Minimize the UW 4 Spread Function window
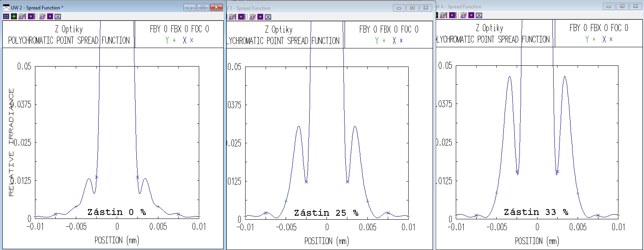Image resolution: width=644 pixels, height=250 pixels. click(609, 6)
